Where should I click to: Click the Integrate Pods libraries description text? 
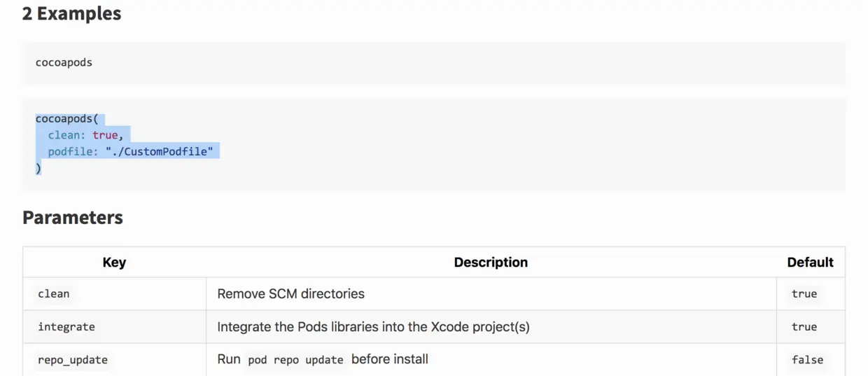373,327
